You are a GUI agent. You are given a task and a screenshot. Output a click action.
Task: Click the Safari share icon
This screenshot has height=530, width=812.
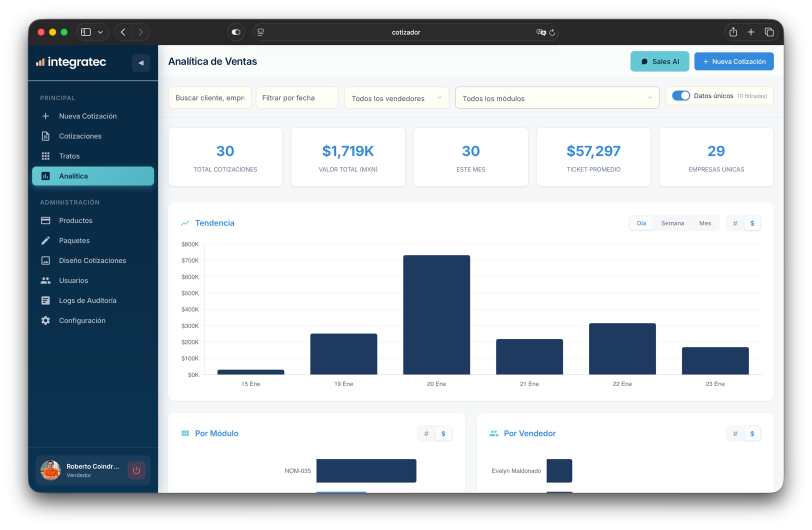(733, 32)
